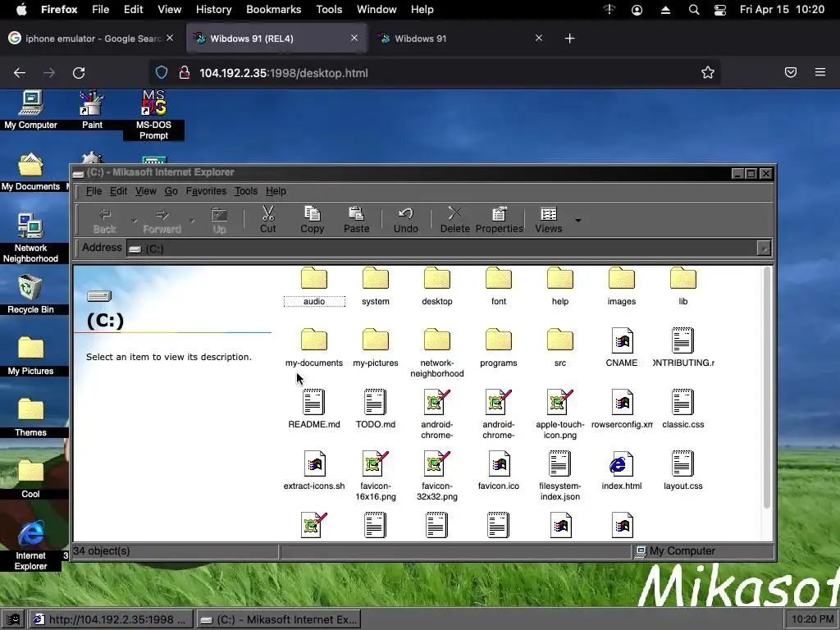Open a new Firefox tab
Image resolution: width=840 pixels, height=630 pixels.
[570, 39]
